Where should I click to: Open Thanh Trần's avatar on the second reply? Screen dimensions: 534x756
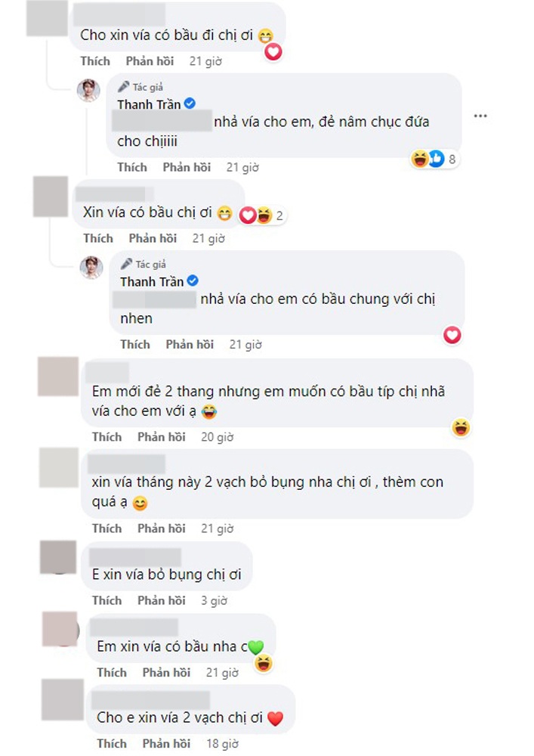click(91, 268)
